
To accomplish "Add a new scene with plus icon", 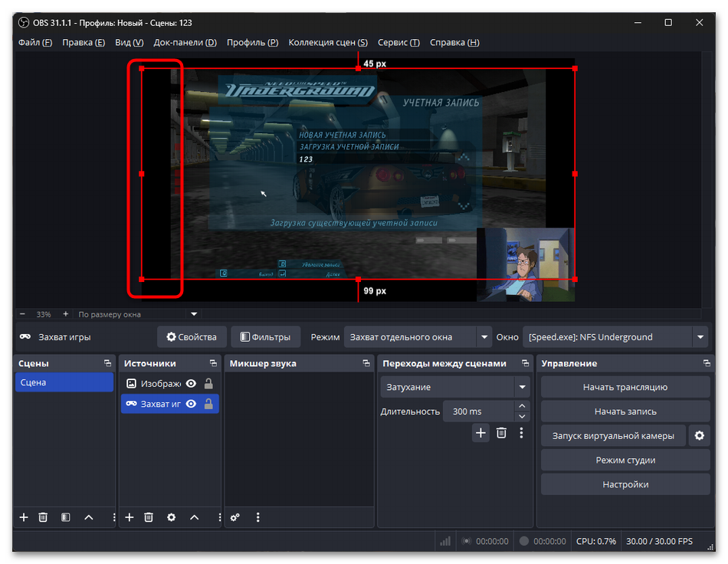I will (24, 517).
